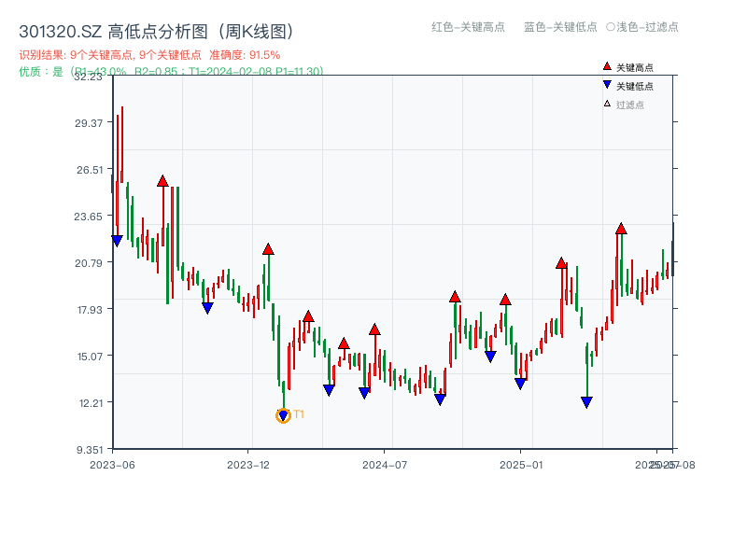Click the red triangle marker near the 2025-05 high
Viewport: 747px width, 560px height.
point(621,229)
